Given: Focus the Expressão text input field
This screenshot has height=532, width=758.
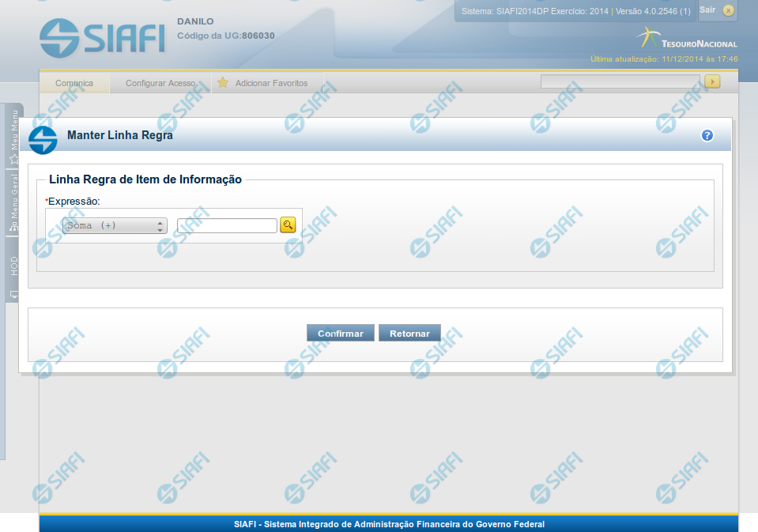Looking at the screenshot, I should [x=227, y=226].
